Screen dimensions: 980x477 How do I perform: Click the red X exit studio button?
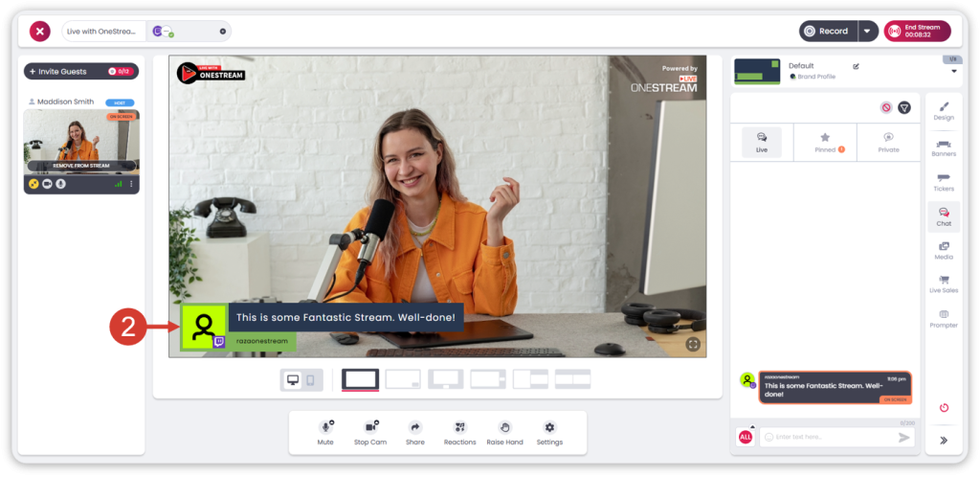click(x=39, y=32)
